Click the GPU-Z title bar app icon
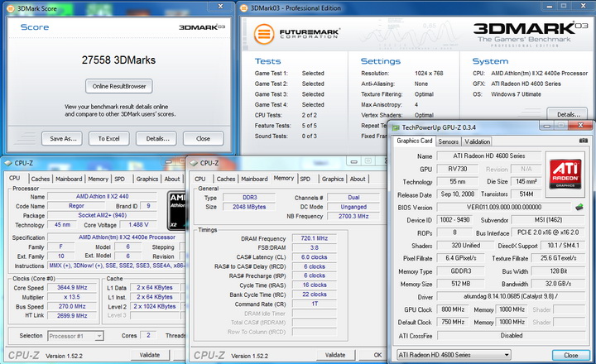The width and height of the screenshot is (596, 364). pos(396,127)
